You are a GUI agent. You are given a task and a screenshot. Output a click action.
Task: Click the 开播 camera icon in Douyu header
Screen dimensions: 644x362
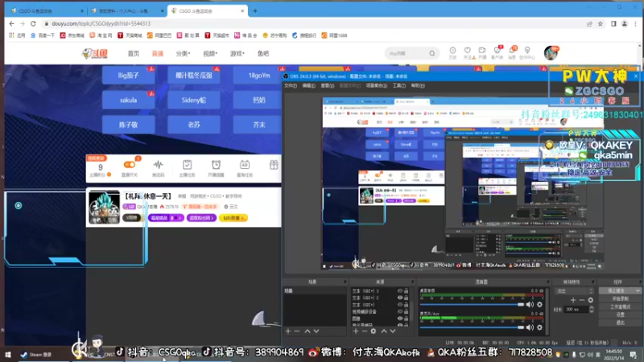point(482,51)
